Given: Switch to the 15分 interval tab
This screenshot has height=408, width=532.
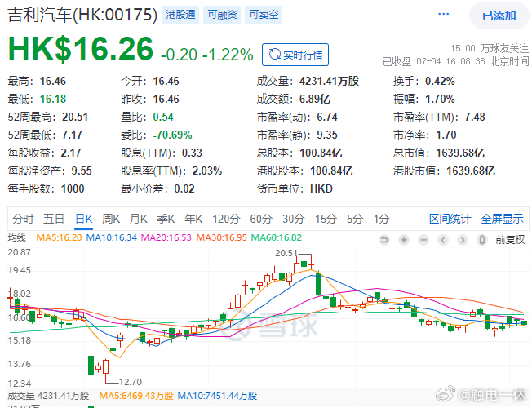Looking at the screenshot, I should [x=326, y=219].
